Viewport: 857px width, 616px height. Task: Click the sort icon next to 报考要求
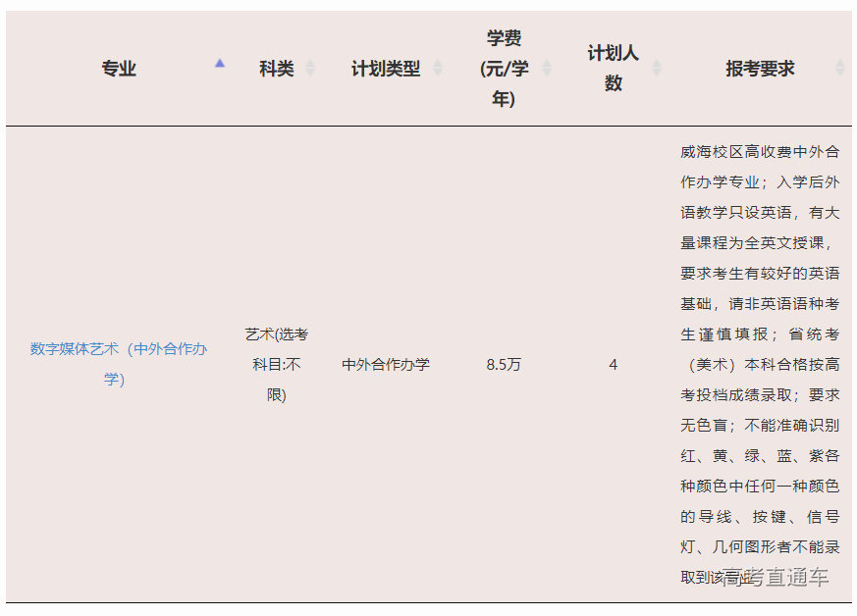point(839,69)
